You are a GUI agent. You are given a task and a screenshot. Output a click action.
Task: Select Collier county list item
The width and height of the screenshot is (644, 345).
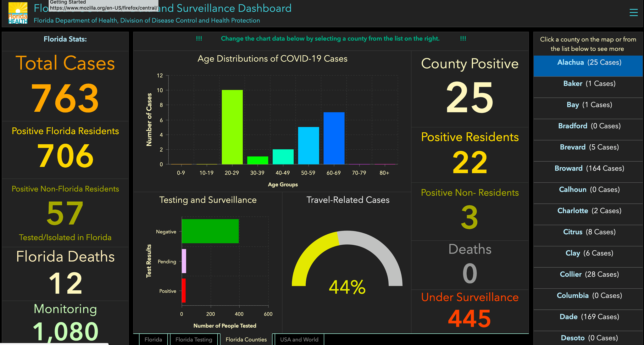tap(588, 278)
